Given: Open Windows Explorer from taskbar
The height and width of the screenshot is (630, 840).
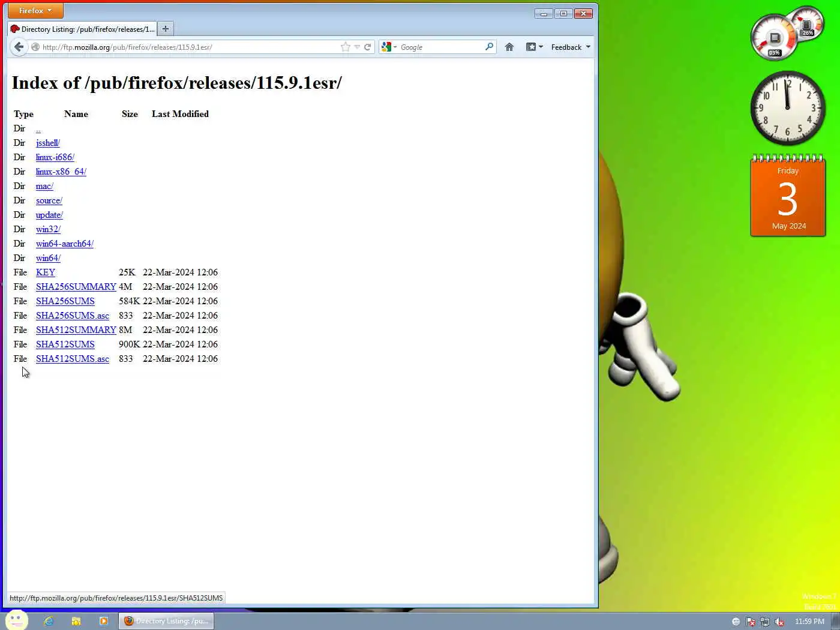Looking at the screenshot, I should 76,621.
